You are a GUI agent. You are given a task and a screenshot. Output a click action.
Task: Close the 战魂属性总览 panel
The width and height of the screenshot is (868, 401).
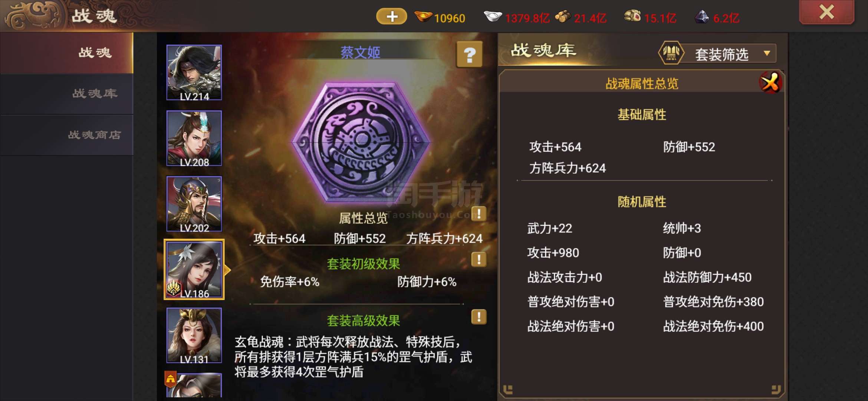[770, 82]
